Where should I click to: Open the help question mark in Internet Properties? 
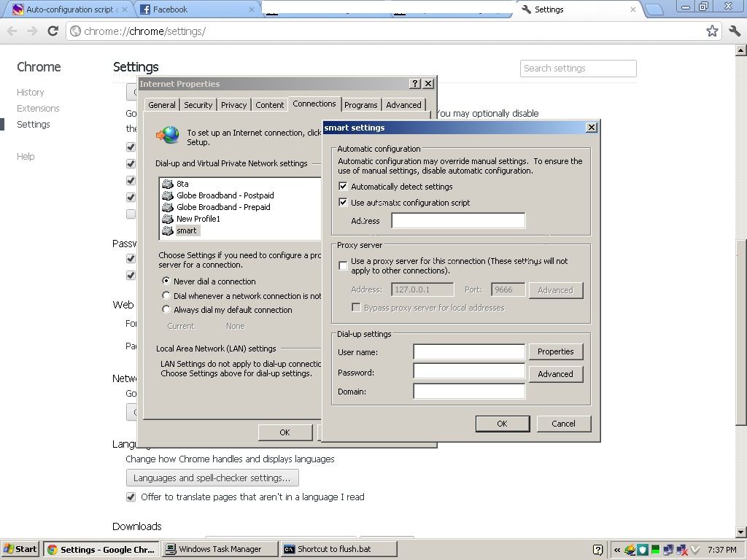pos(415,84)
